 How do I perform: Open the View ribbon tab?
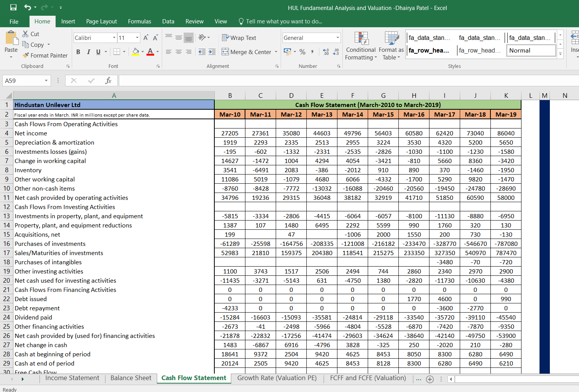[x=221, y=21]
